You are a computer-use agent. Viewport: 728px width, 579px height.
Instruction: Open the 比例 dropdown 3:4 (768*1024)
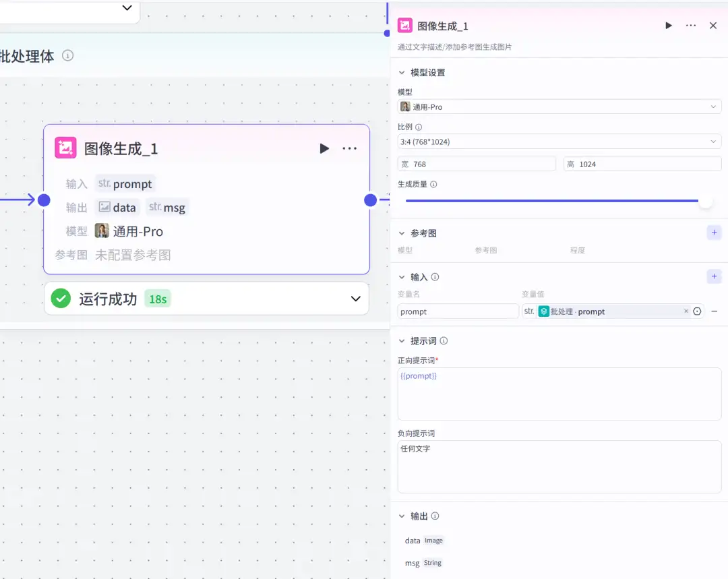pos(559,142)
